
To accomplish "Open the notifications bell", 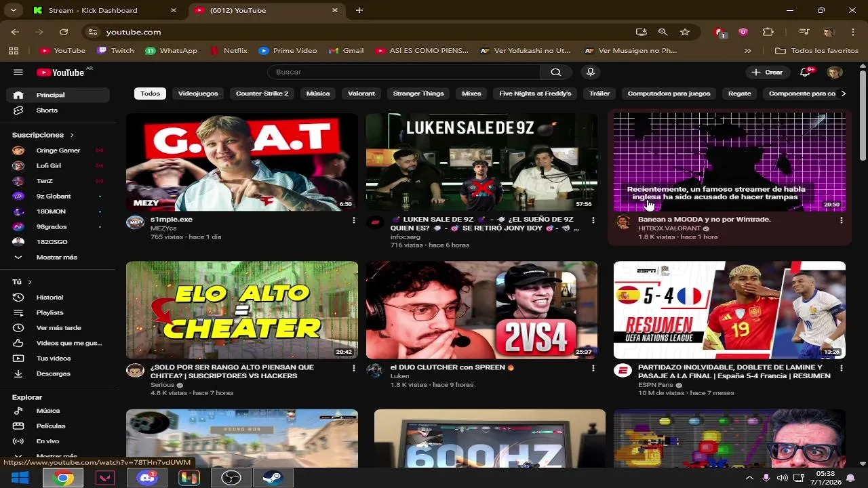I will point(806,73).
